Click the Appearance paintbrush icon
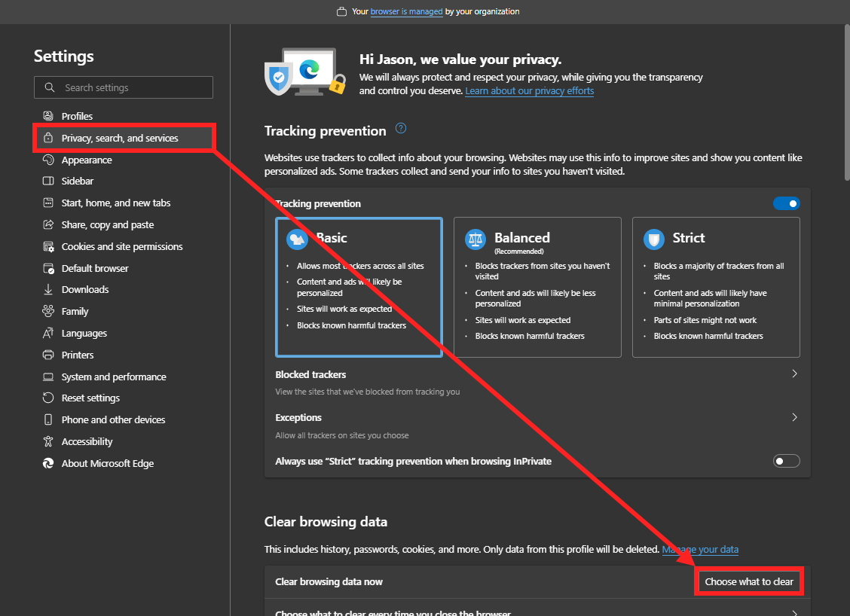This screenshot has height=616, width=850. [x=47, y=160]
